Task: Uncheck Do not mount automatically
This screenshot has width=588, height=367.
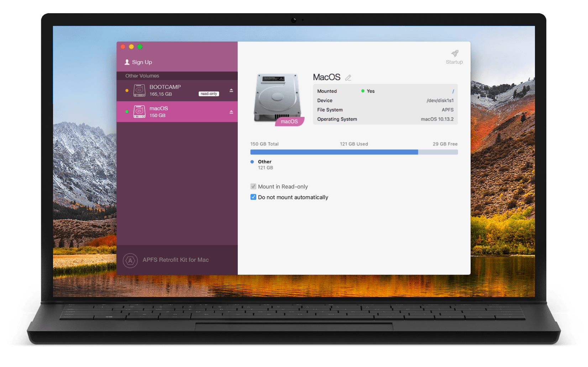Action: coord(253,197)
